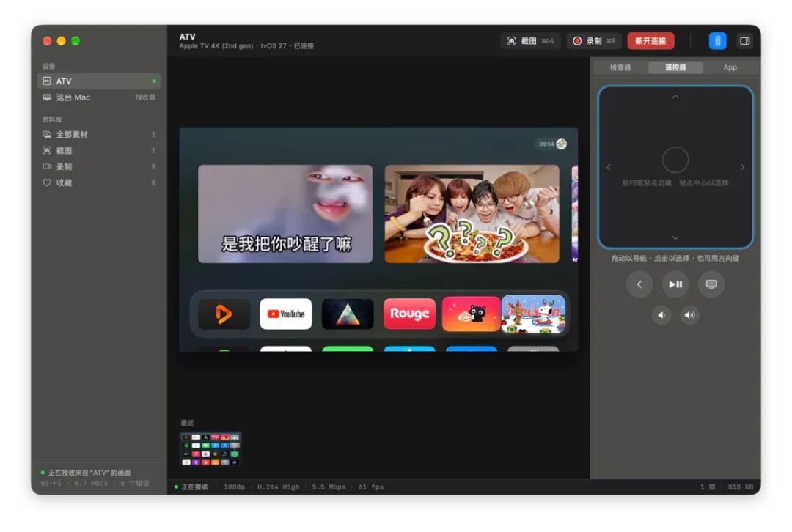Open the Snoopy winter app icon
792x532 pixels.
(533, 314)
